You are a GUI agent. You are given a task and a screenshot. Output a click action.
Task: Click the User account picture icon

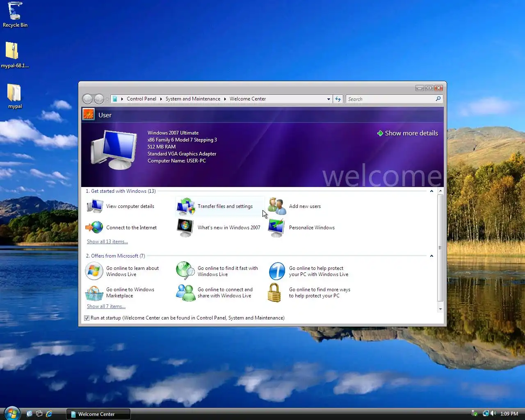(x=89, y=114)
